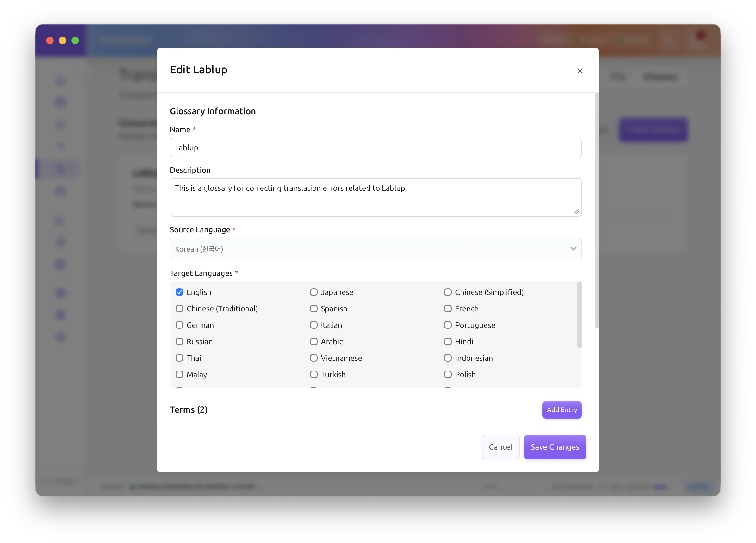756x543 pixels.
Task: Select French as a target language
Action: [448, 309]
